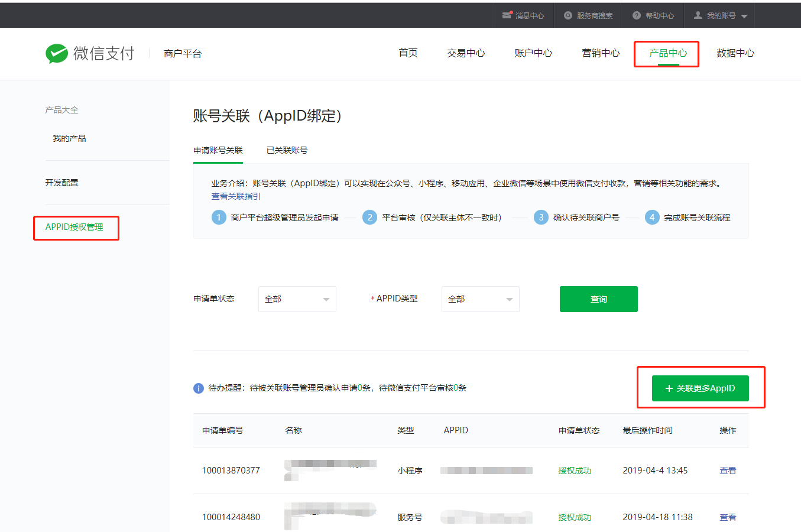This screenshot has width=801, height=532.
Task: Go to 首页 in top navigation
Action: click(x=408, y=53)
